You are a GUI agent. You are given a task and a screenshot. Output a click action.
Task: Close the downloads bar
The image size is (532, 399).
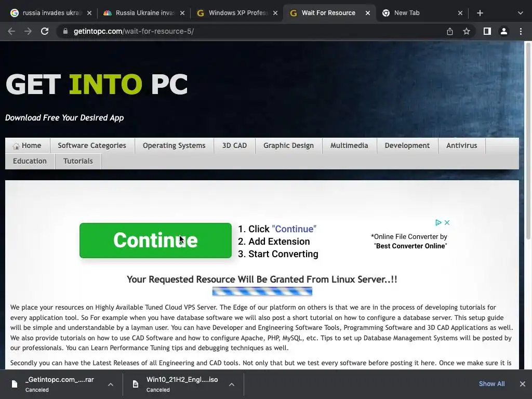523,384
